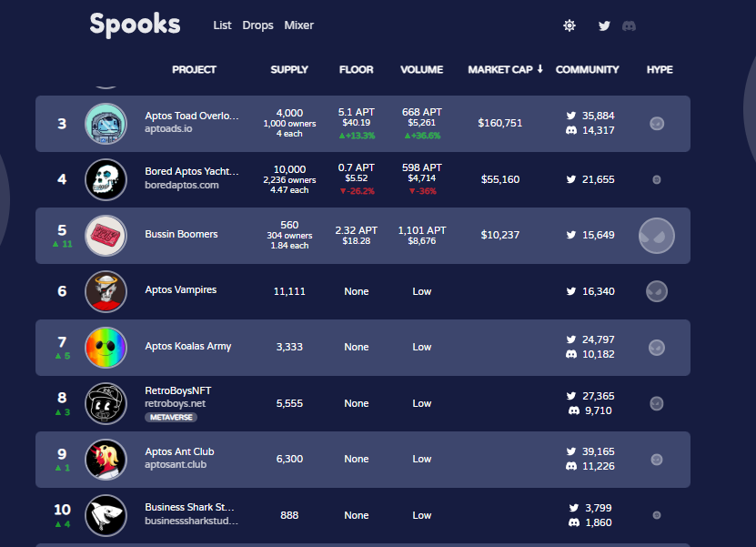Click the hype bubble for Bussin Boomers

pyautogui.click(x=658, y=235)
